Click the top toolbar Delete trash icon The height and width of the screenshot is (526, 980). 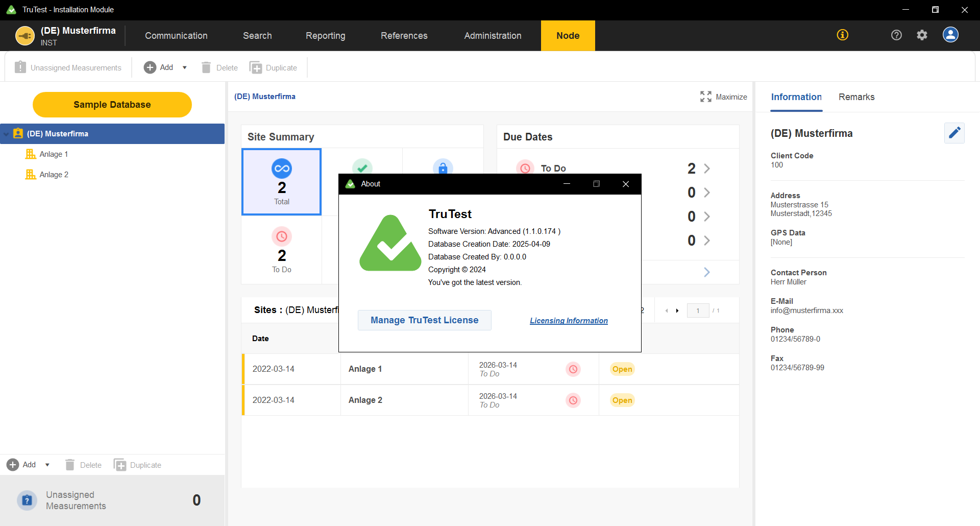tap(206, 67)
